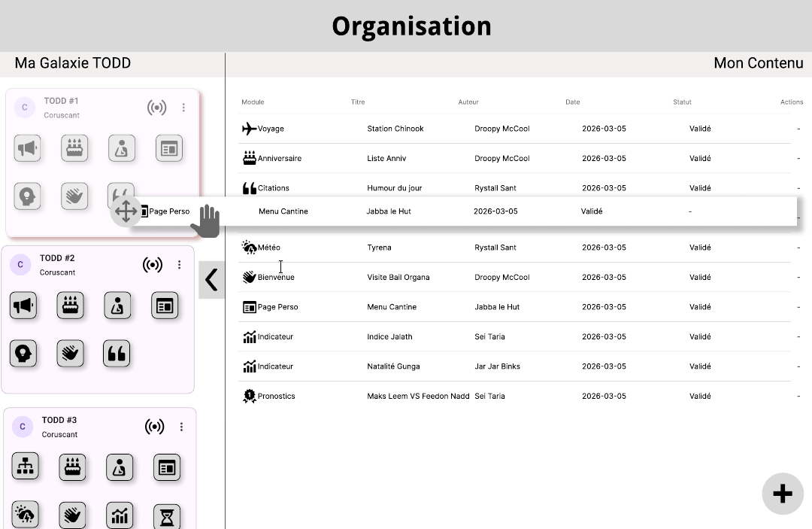
Task: Sort by the Module column header
Action: coord(253,102)
